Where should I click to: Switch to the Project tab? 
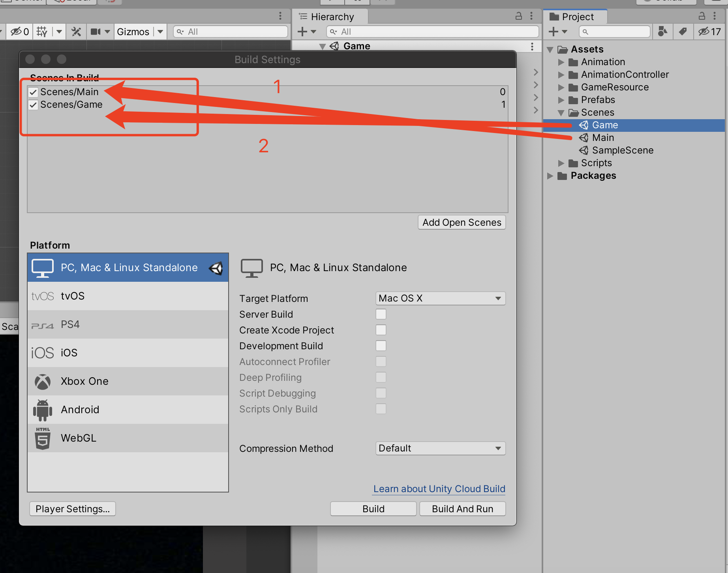pyautogui.click(x=576, y=17)
